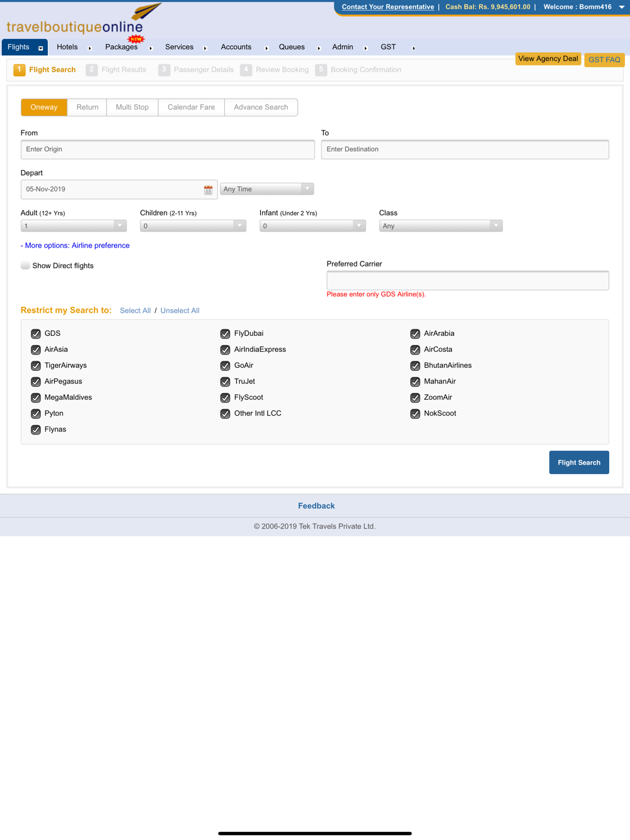
Task: Uncheck the Flynas checkbox
Action: [36, 429]
